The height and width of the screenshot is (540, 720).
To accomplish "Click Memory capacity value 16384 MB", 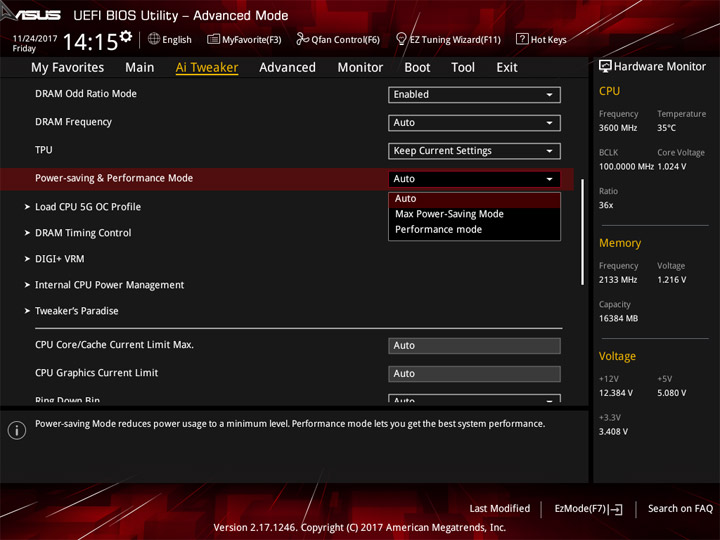I will click(x=618, y=318).
